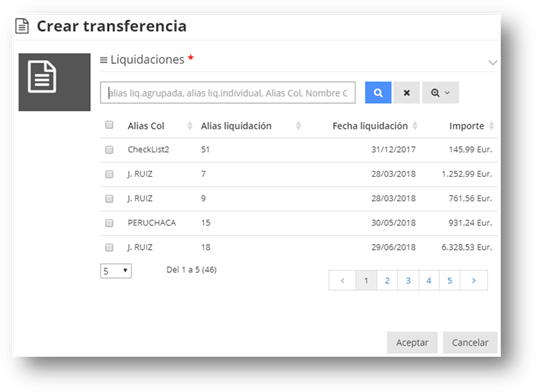This screenshot has width=536, height=392.
Task: Focus the alias search input field
Action: pos(228,92)
